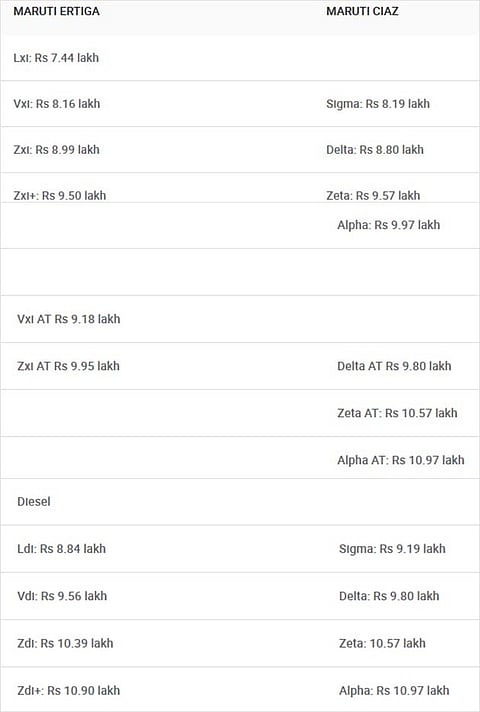The height and width of the screenshot is (712, 480).
Task: Click diesel Sigma: Rs 9.19 lakh cell
Action: pyautogui.click(x=392, y=549)
